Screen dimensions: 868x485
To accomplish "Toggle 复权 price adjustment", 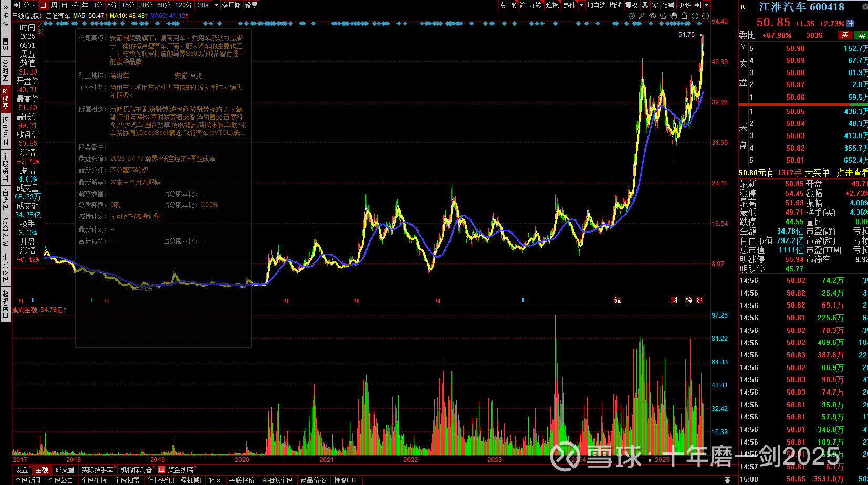I will tap(631, 5).
